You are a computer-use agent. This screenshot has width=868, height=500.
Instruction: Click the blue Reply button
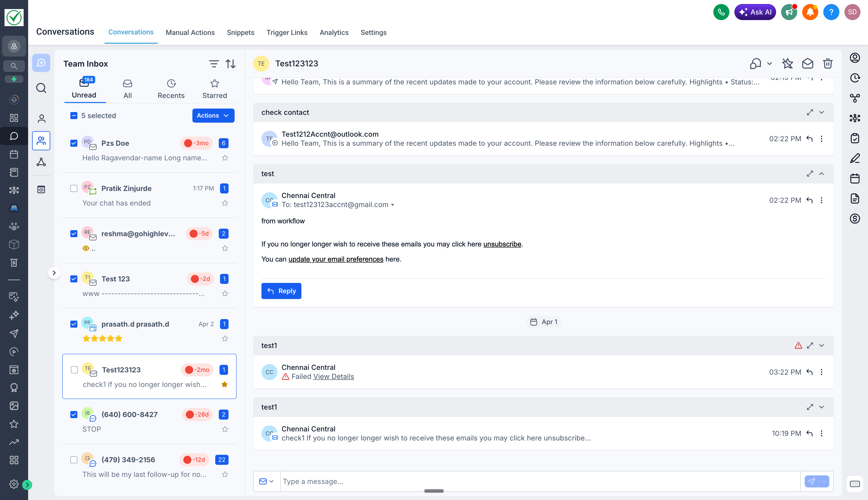[281, 291]
